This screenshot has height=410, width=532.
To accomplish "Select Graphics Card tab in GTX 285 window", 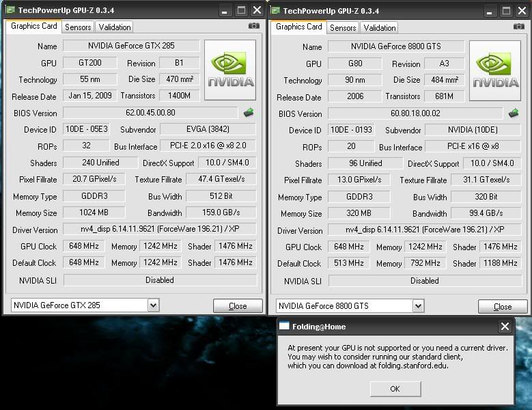I will click(33, 26).
